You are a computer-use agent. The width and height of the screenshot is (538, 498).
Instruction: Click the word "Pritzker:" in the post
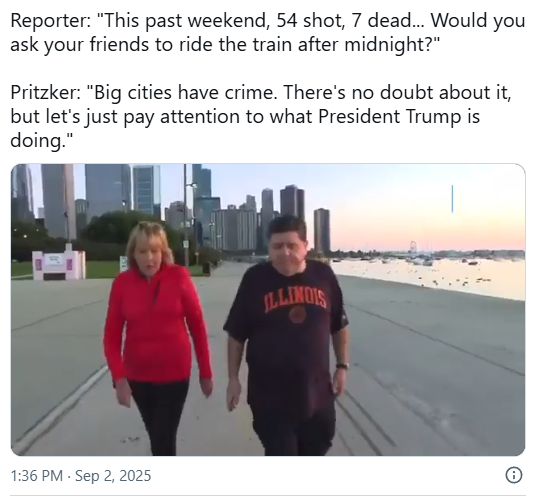click(46, 93)
